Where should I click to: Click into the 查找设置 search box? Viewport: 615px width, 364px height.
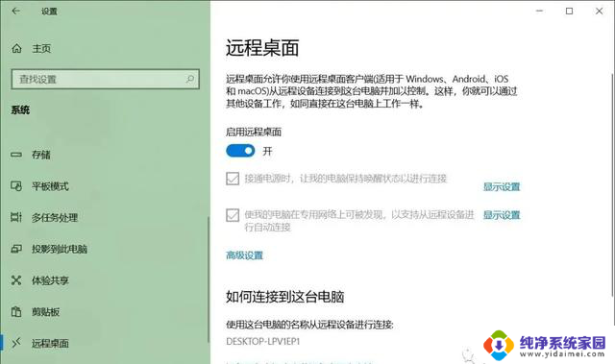pyautogui.click(x=105, y=79)
